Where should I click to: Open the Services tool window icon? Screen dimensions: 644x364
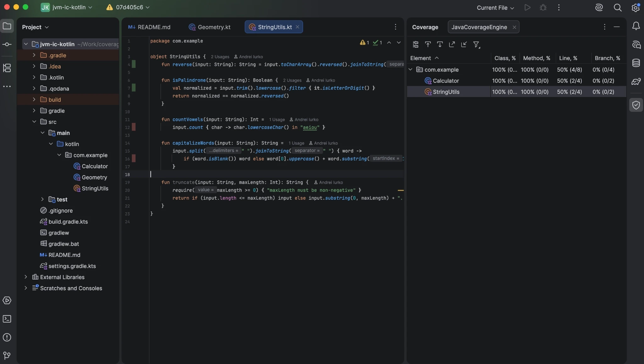7,301
